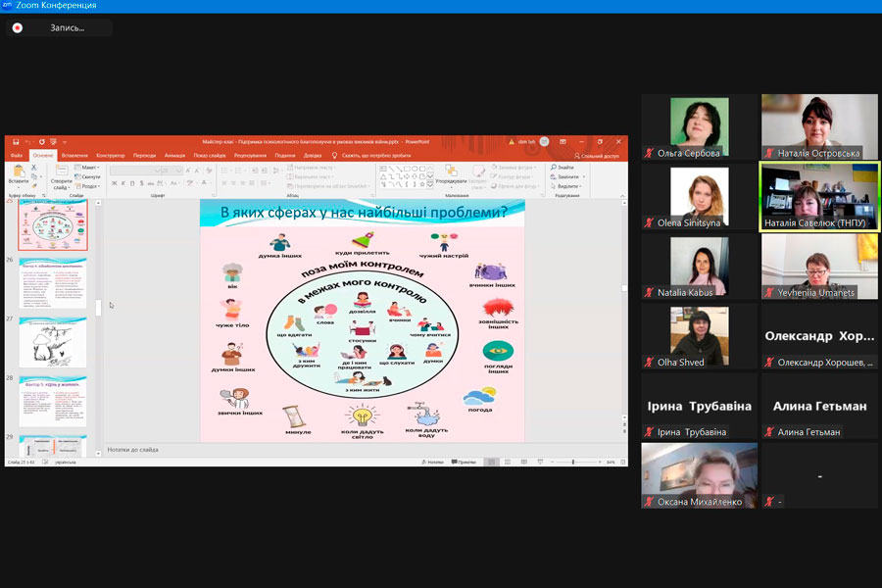
Task: Switch to the Переходи ribbon tab
Action: (145, 155)
